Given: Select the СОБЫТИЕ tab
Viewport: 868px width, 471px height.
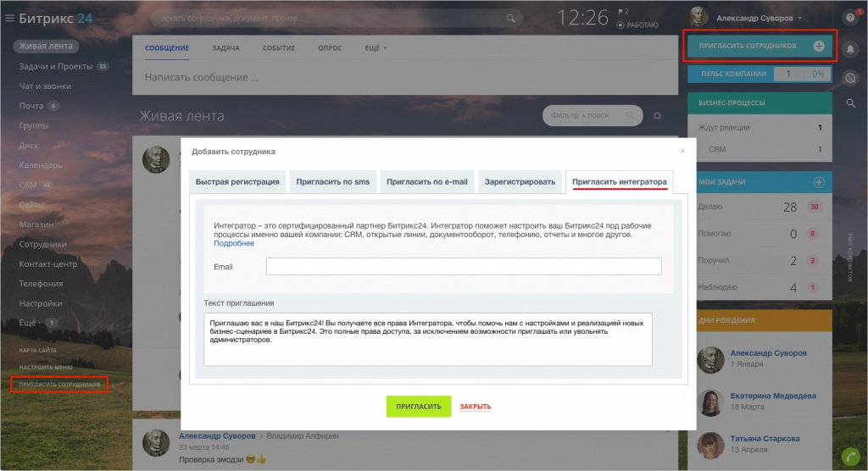Looking at the screenshot, I should point(278,48).
